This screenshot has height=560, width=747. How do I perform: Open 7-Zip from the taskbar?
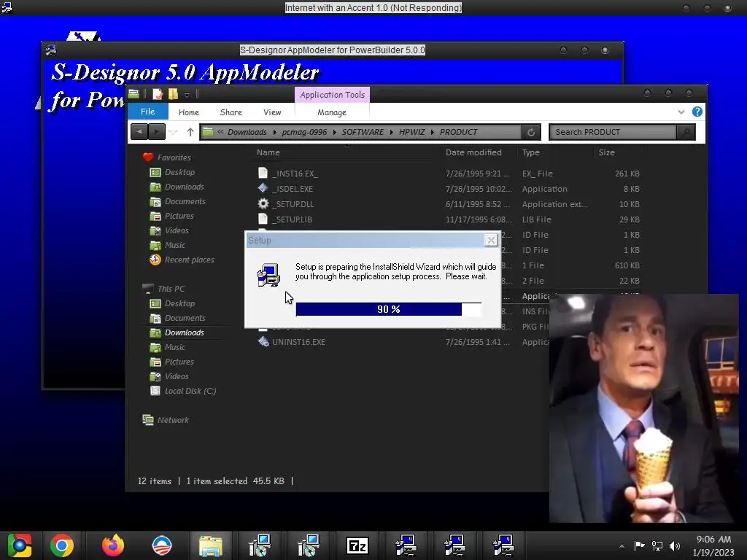[357, 545]
